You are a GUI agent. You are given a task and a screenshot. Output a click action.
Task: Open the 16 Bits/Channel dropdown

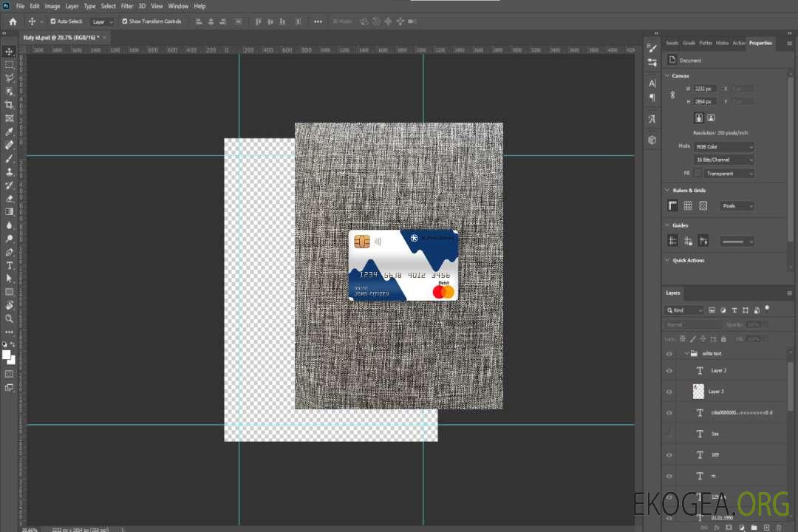[724, 160]
